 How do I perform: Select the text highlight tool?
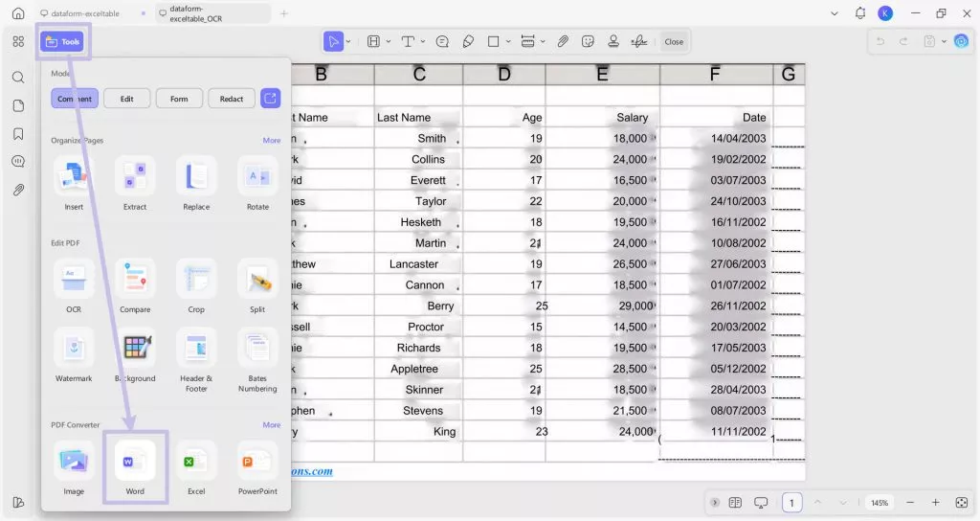(x=374, y=42)
